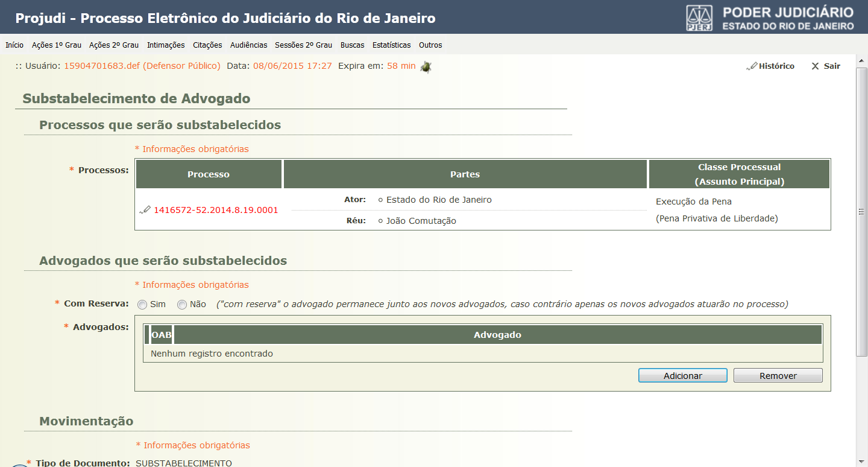The image size is (868, 467).
Task: Open the Início menu
Action: [14, 45]
